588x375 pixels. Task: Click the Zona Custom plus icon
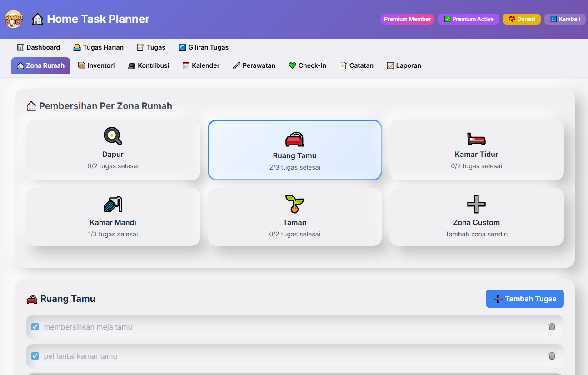(x=476, y=205)
